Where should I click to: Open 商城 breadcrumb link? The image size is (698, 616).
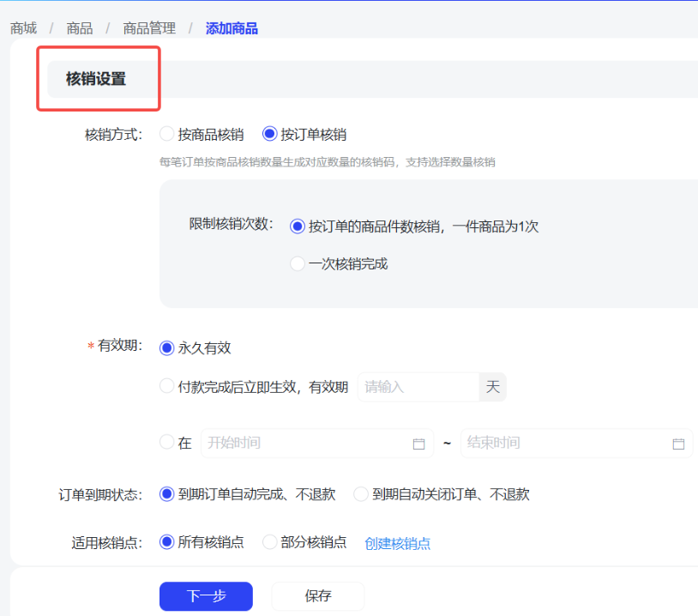pyautogui.click(x=24, y=28)
